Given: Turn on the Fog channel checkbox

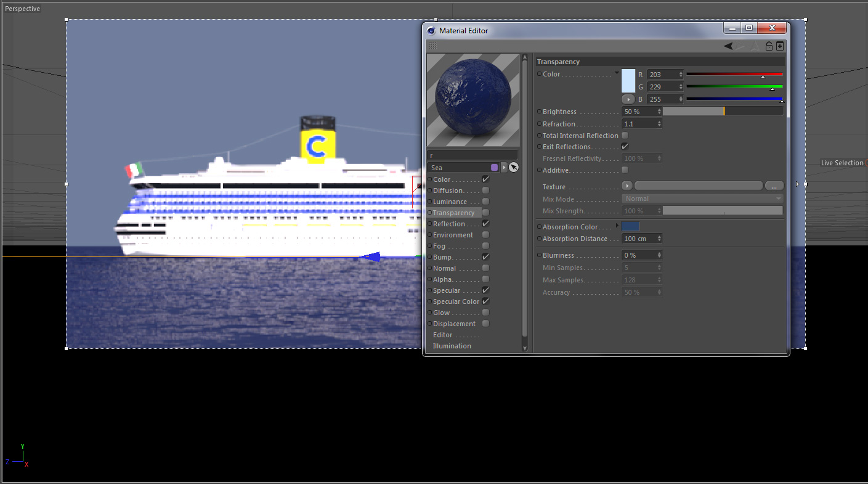Looking at the screenshot, I should [x=485, y=246].
